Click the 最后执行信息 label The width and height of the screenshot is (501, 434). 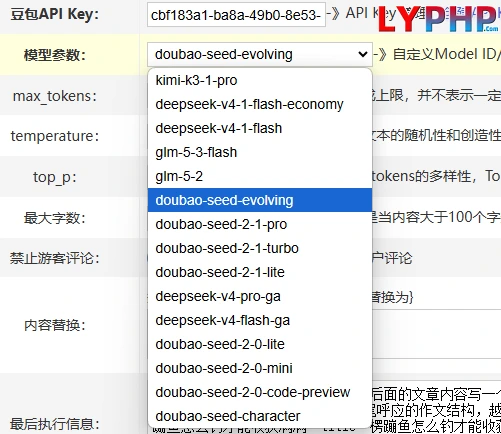pos(55,424)
